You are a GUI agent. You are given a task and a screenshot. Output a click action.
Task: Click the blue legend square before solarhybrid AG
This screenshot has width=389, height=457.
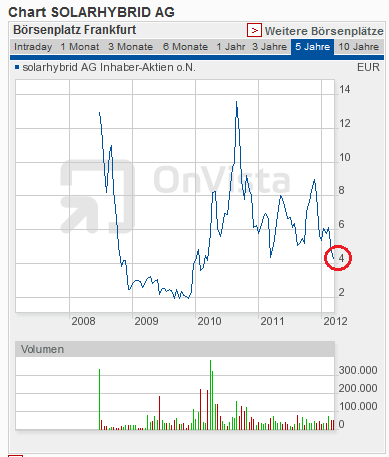17,68
